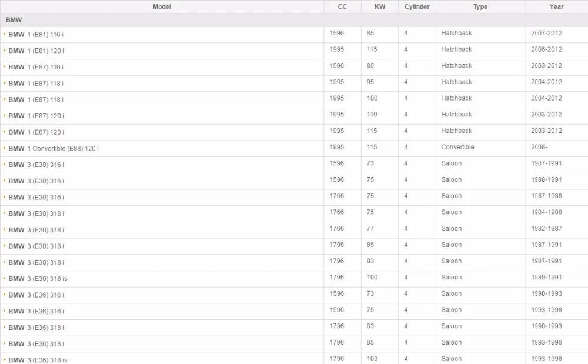Select the year cell '2008-'
Viewport: 588px width, 364px height.
(539, 147)
